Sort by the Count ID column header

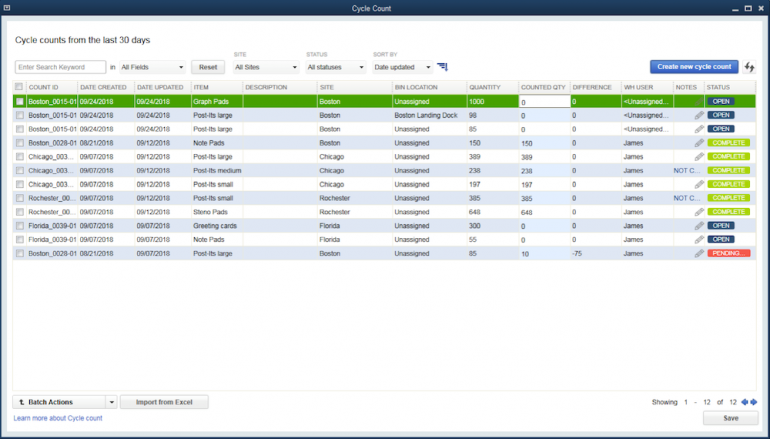50,87
